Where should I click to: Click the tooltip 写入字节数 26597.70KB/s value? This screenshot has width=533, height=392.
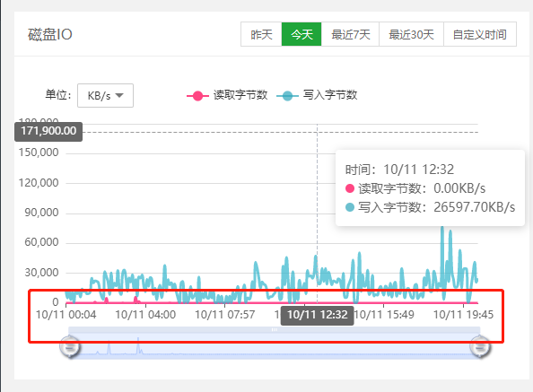431,207
